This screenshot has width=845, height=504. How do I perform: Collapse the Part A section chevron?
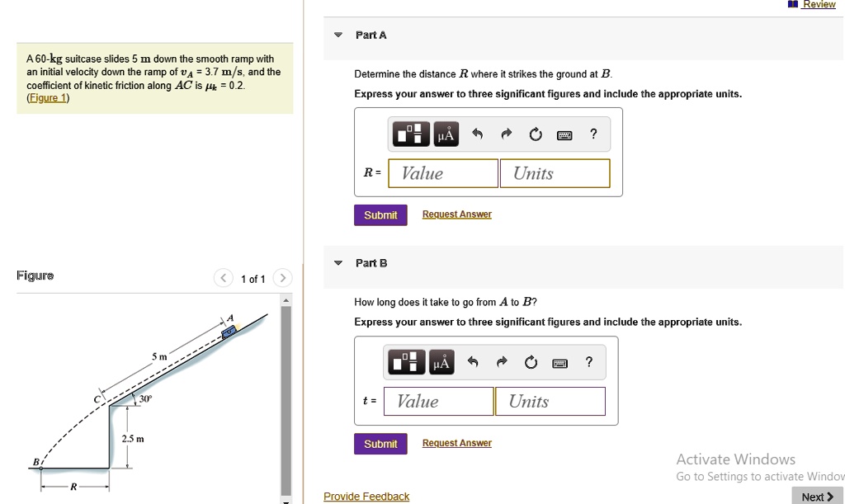338,35
